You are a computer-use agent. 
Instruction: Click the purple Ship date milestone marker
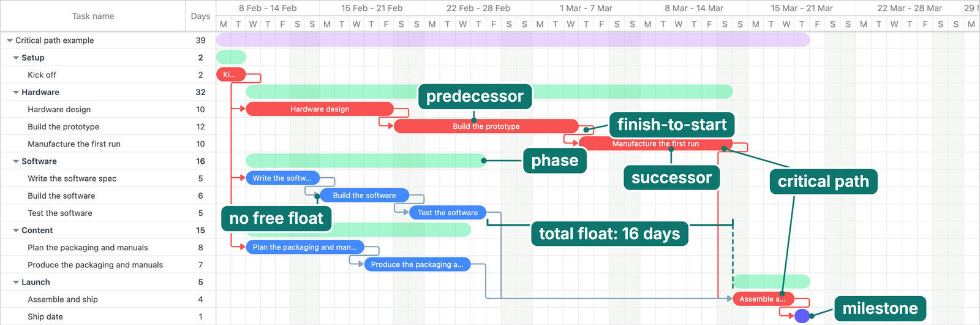click(x=802, y=316)
